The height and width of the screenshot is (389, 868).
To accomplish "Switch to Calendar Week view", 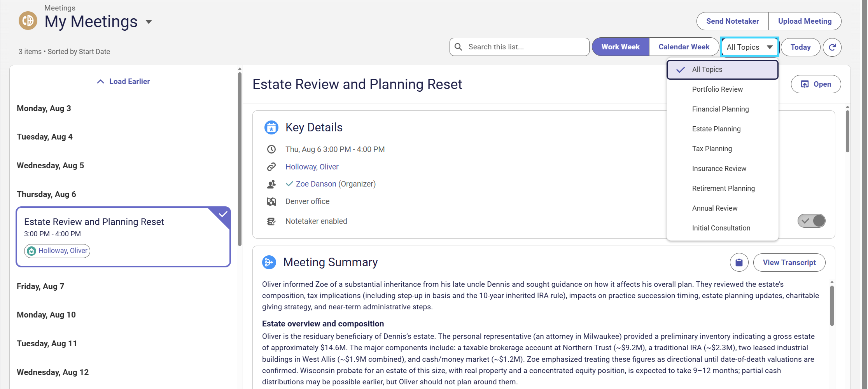I will 684,47.
